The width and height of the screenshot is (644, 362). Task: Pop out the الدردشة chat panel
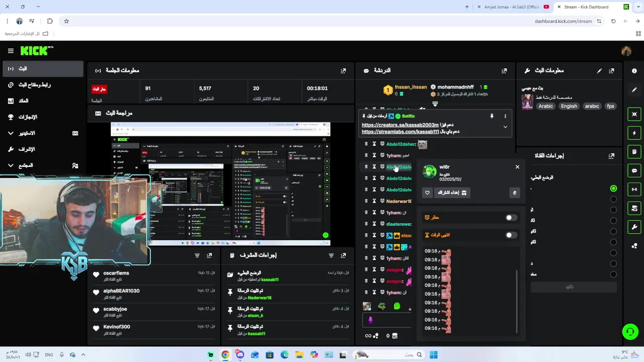[x=504, y=71]
